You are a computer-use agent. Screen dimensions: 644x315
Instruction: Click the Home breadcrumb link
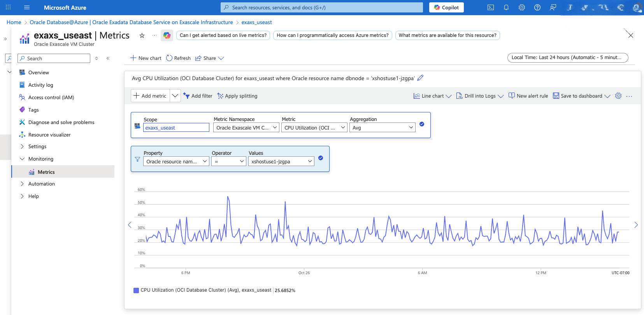point(14,23)
